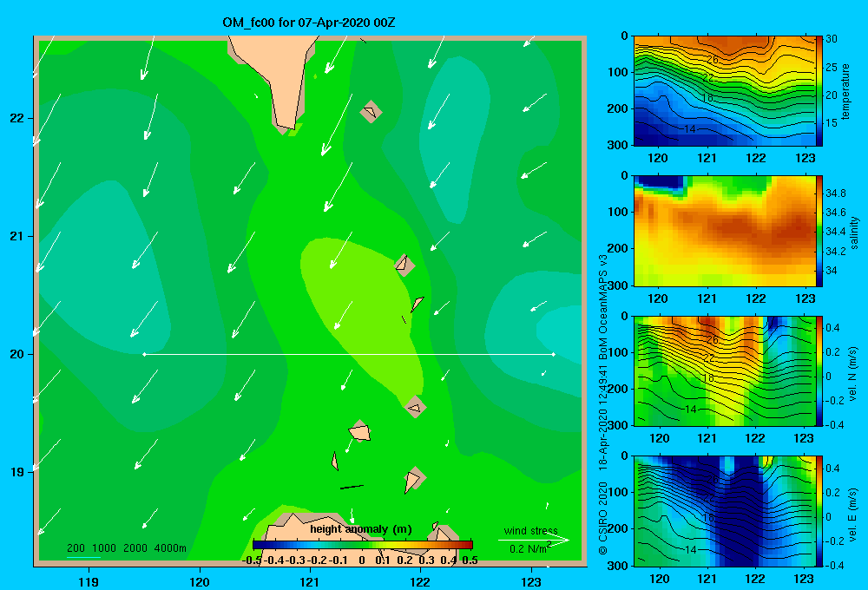
Task: Click the map title OM_fc00 for 07-Apr-2020 00Z
Action: [x=309, y=23]
